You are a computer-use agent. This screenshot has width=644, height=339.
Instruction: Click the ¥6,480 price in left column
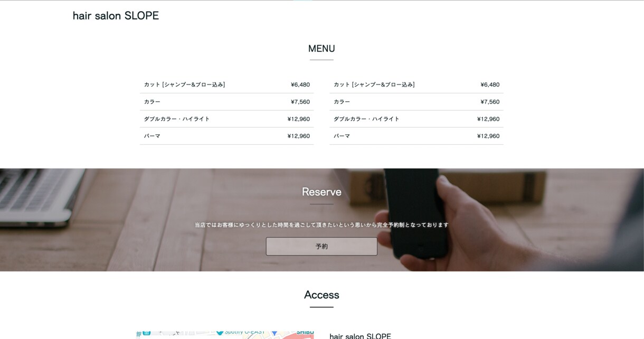pyautogui.click(x=300, y=84)
